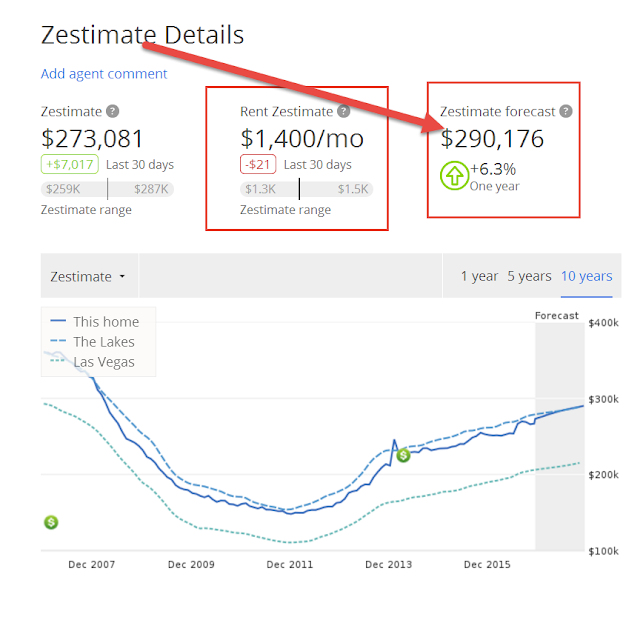Switch chart to 5 years view
The width and height of the screenshot is (640, 617).
[x=529, y=276]
